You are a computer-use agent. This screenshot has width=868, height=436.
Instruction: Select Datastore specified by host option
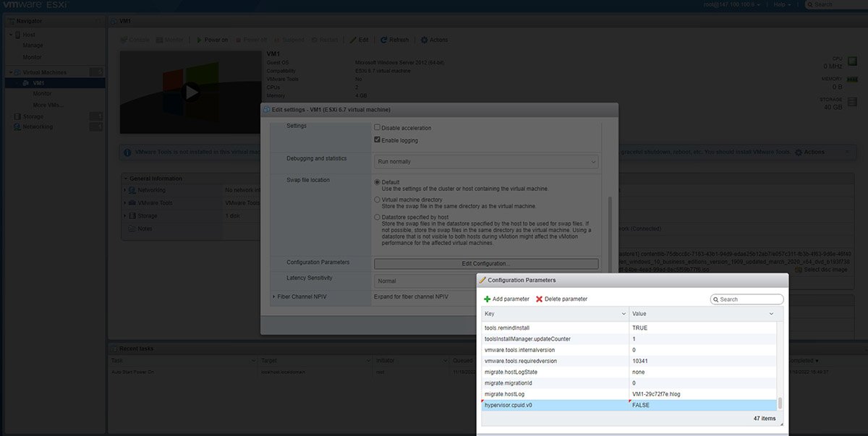point(377,217)
